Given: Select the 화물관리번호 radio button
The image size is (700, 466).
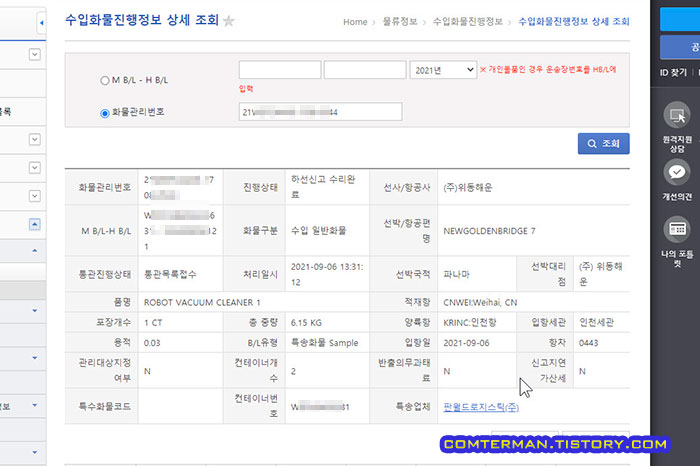Looking at the screenshot, I should [x=104, y=113].
